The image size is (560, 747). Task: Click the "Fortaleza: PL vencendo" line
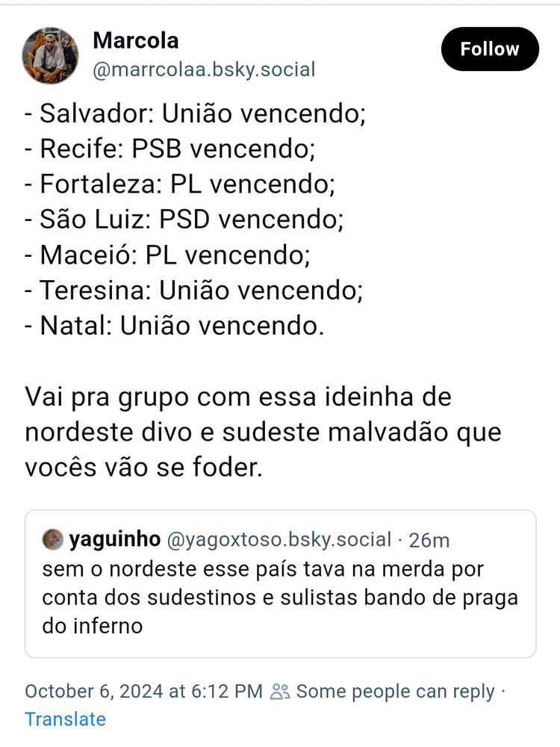pos(180,184)
